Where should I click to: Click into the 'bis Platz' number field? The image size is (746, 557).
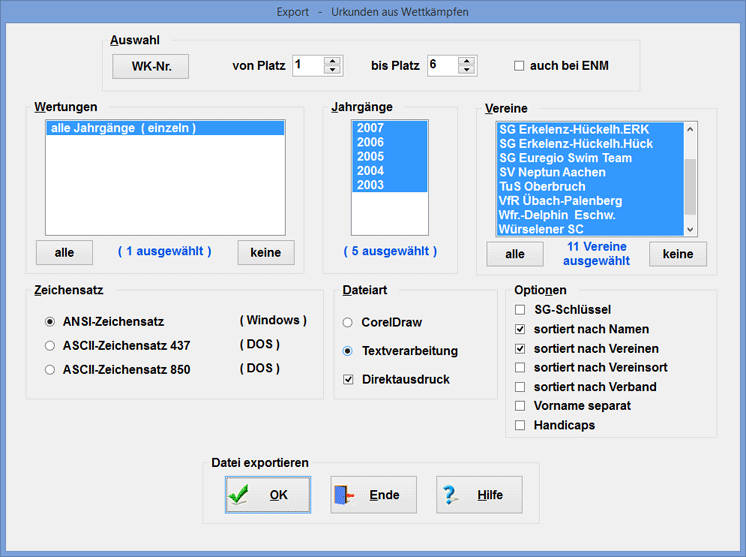pyautogui.click(x=440, y=65)
